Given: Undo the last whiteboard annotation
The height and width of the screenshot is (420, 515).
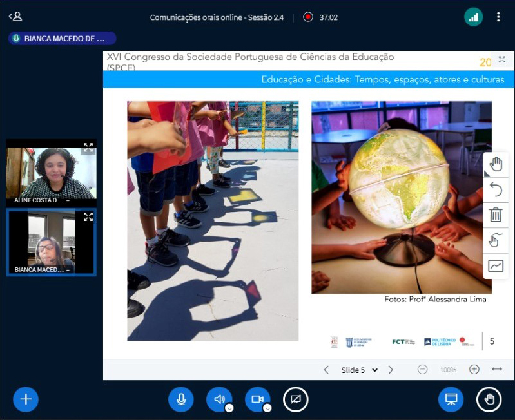Looking at the screenshot, I should [x=495, y=189].
